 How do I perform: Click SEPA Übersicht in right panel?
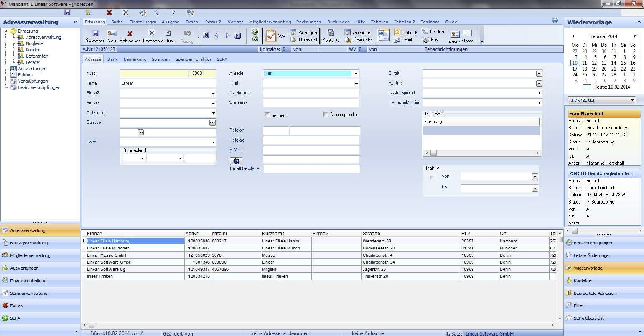point(588,318)
